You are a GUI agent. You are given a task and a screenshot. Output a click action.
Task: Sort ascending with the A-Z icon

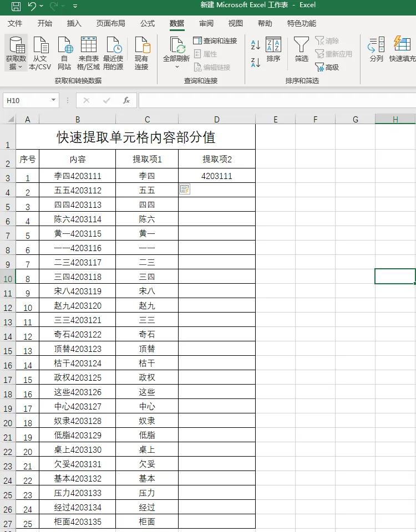[255, 44]
